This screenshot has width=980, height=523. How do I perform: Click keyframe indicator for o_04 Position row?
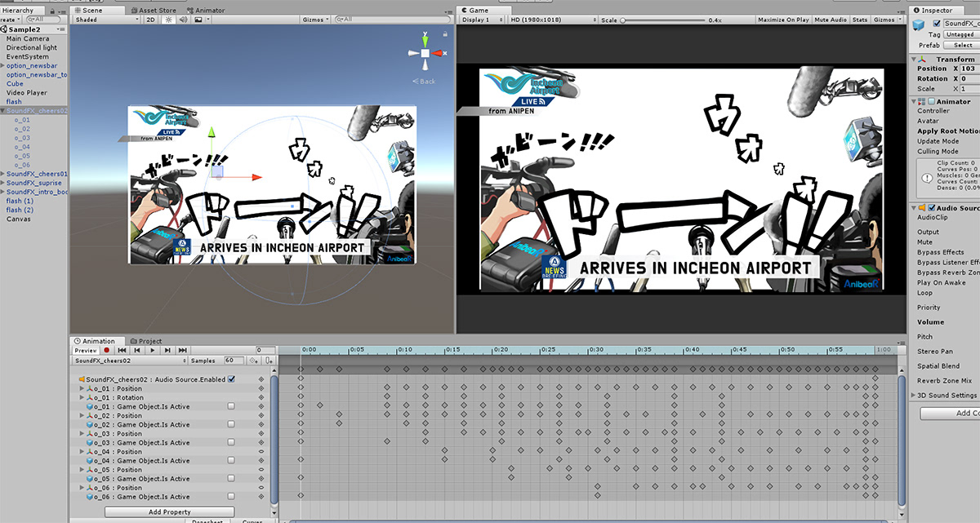pos(261,451)
